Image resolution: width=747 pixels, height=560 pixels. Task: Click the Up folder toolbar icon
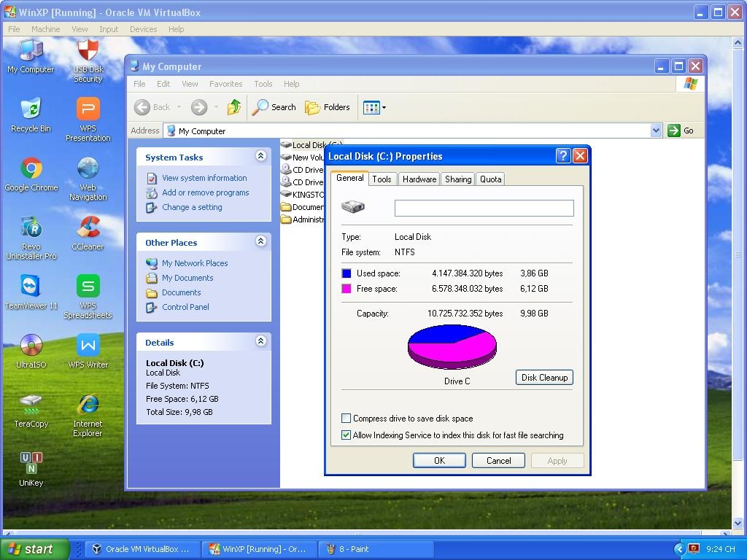tap(234, 107)
